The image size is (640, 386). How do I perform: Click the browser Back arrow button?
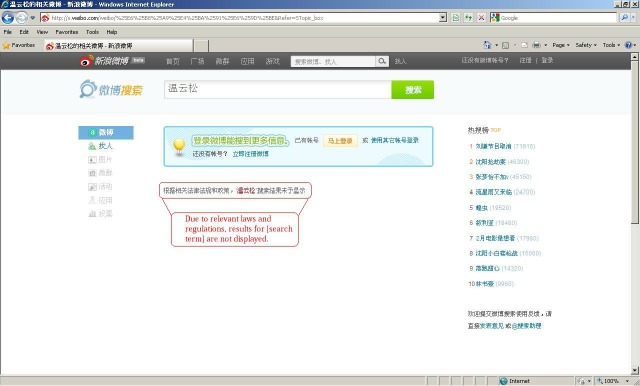[x=8, y=18]
